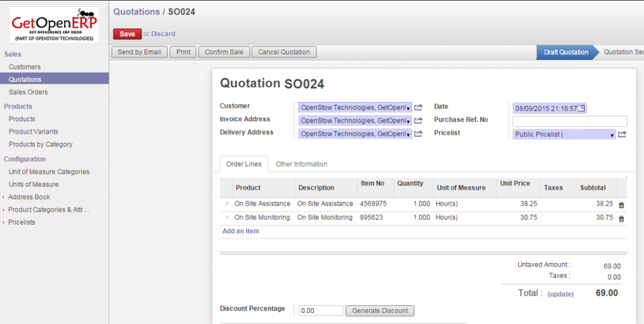Open Delivery Address external link icon
644x324 pixels.
pyautogui.click(x=418, y=134)
